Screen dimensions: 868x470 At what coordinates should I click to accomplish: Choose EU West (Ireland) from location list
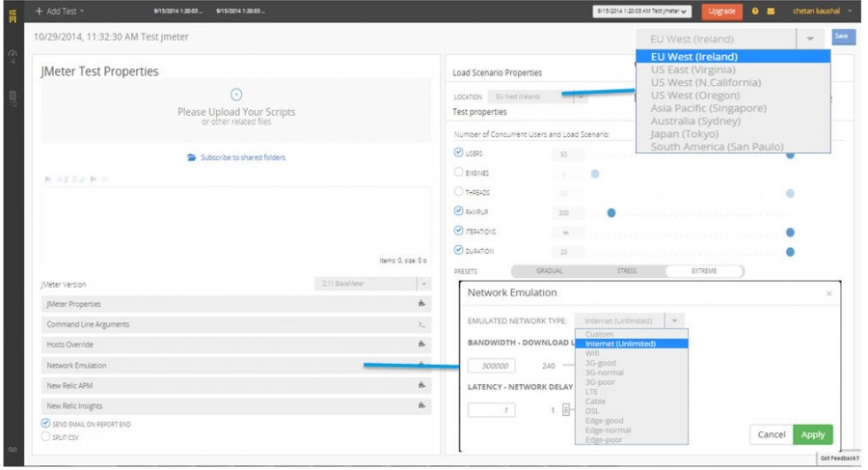[x=733, y=57]
